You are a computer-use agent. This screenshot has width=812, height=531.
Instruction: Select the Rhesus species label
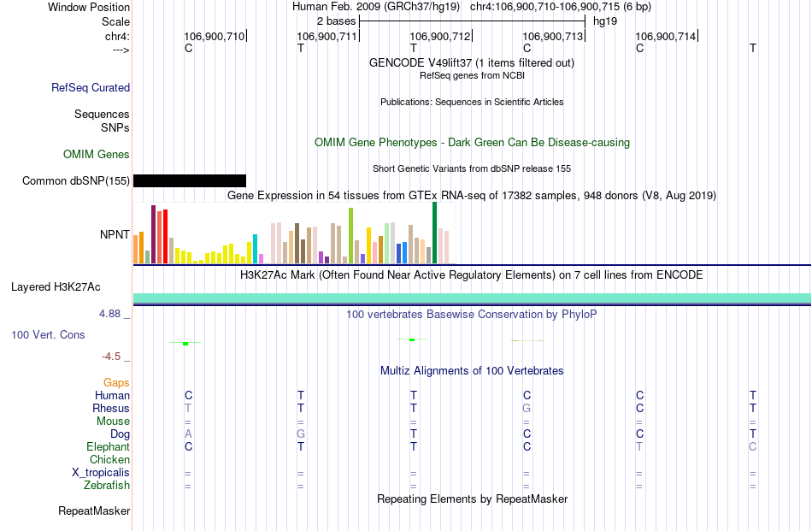tap(111, 408)
